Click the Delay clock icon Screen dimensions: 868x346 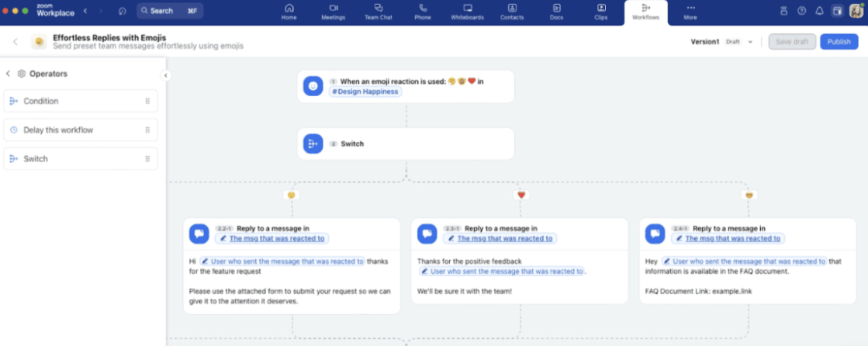pyautogui.click(x=14, y=130)
